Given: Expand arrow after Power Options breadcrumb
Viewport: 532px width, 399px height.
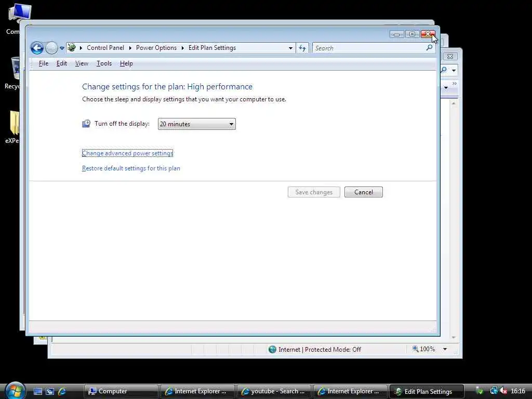Looking at the screenshot, I should pos(182,48).
